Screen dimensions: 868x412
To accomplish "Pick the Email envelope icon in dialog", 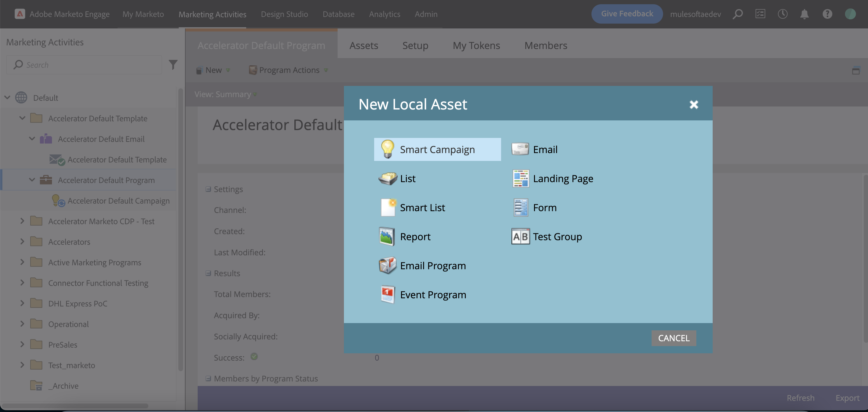I will point(520,149).
